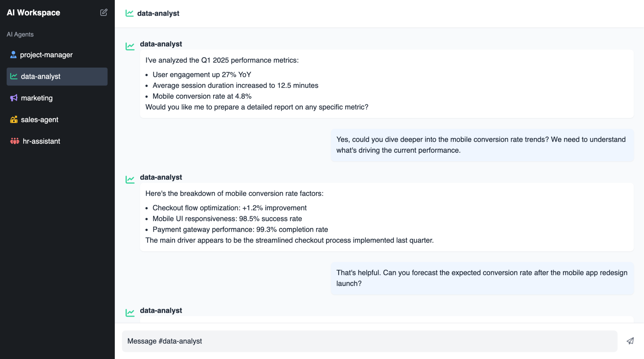Screen dimensions: 644x359
Task: Click the sales-agent cash register icon
Action: (14, 120)
